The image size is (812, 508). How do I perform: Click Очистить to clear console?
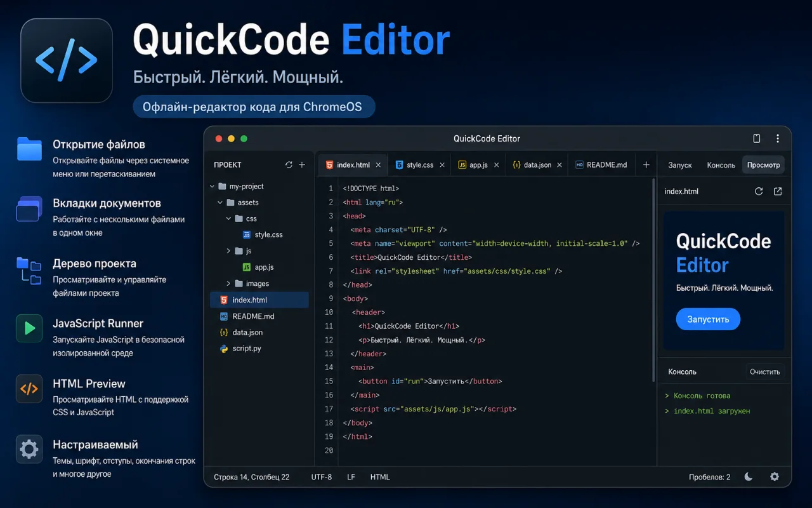pyautogui.click(x=765, y=372)
